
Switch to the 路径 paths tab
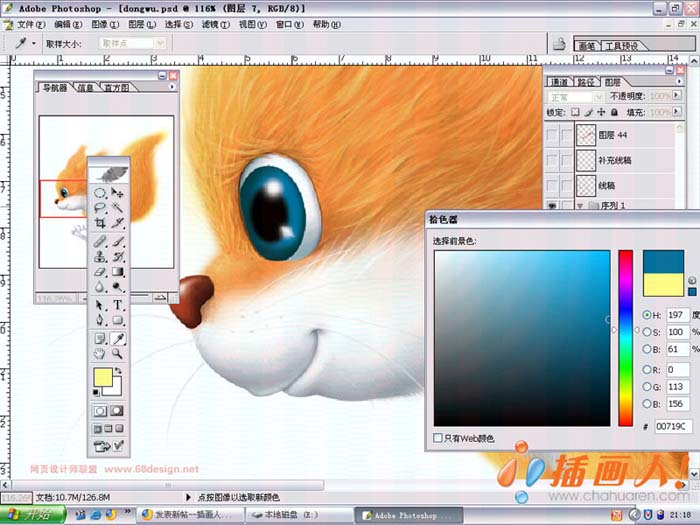click(586, 82)
